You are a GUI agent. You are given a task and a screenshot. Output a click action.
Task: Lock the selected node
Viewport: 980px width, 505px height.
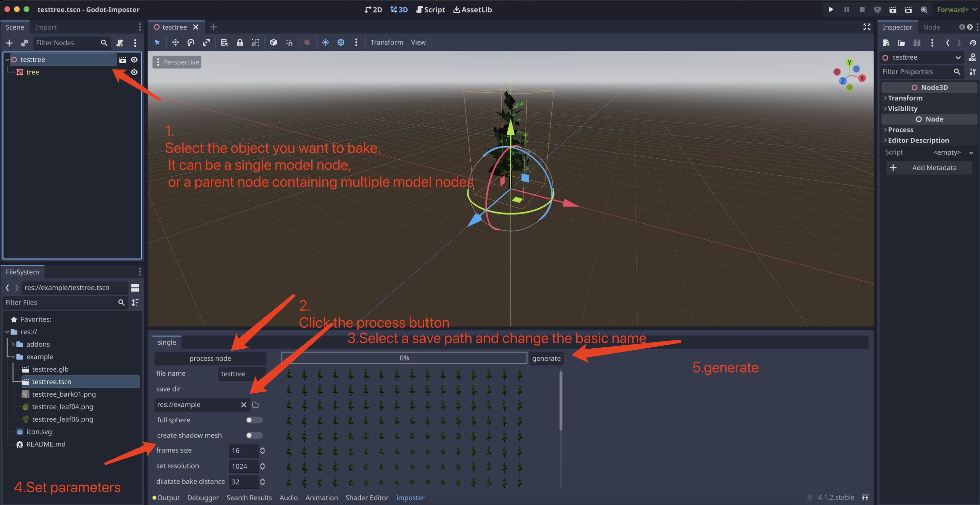click(240, 42)
